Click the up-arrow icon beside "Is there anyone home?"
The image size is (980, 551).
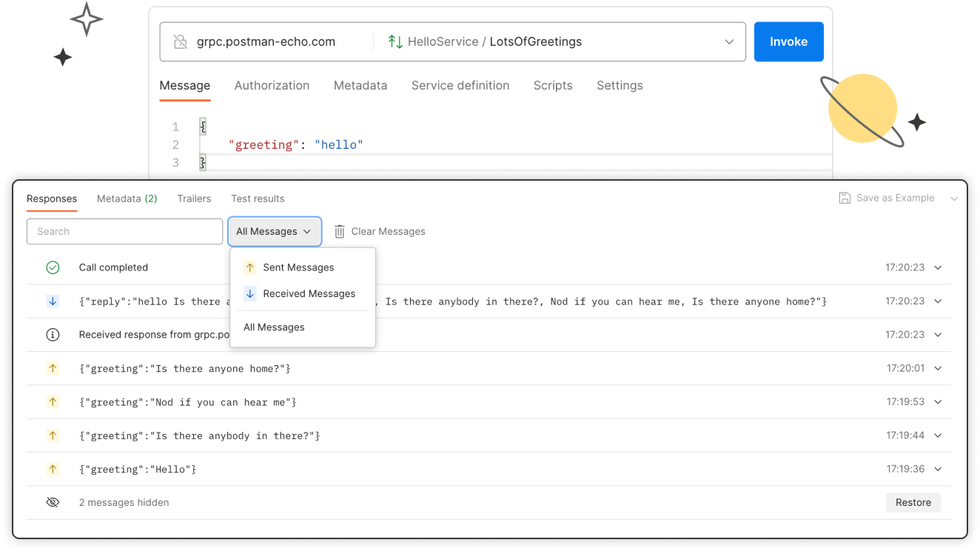(x=53, y=368)
